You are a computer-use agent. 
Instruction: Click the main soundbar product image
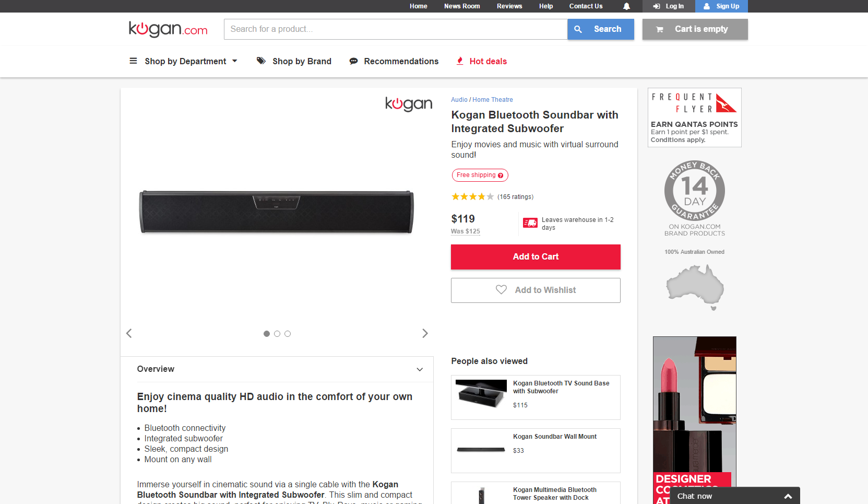tap(277, 212)
